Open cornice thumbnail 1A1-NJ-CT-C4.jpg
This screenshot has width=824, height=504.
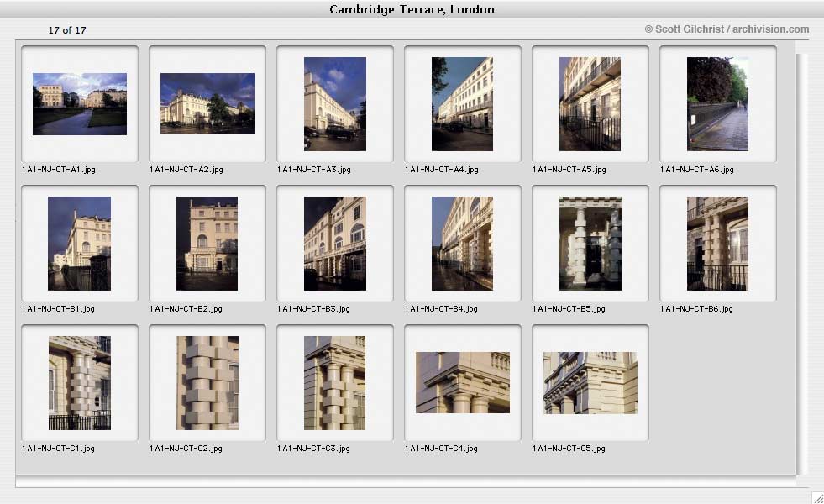(x=463, y=382)
